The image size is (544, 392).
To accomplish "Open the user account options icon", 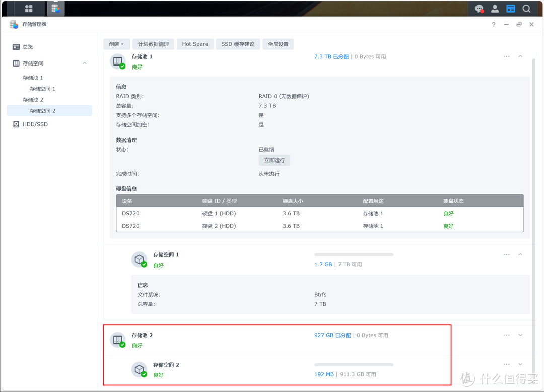I will click(495, 9).
